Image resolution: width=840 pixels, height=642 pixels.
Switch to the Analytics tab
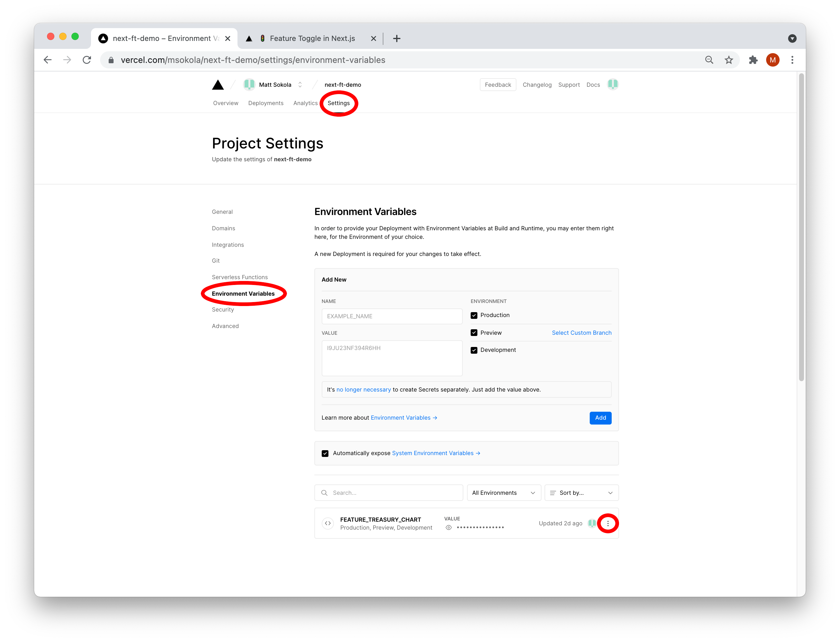click(306, 103)
